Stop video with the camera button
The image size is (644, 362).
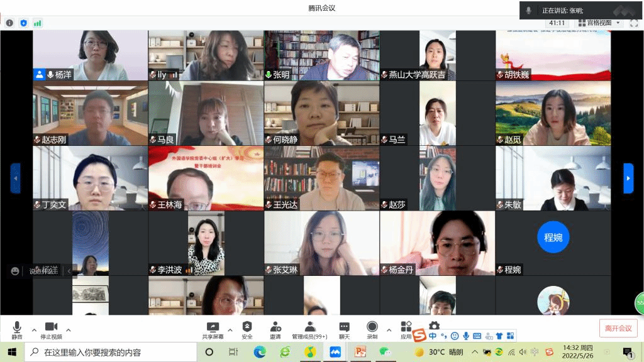(x=51, y=328)
